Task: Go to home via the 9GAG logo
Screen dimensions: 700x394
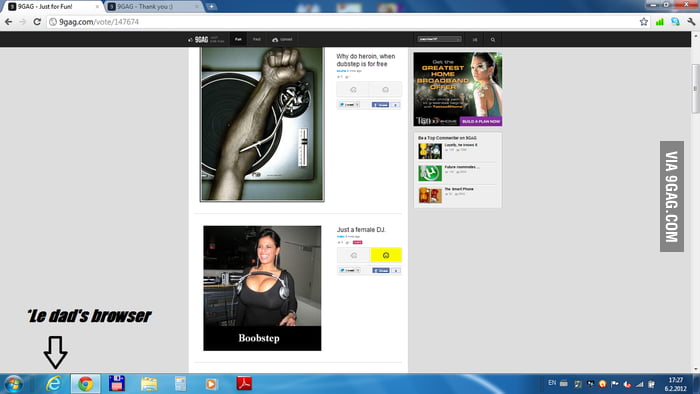Action: [x=201, y=40]
